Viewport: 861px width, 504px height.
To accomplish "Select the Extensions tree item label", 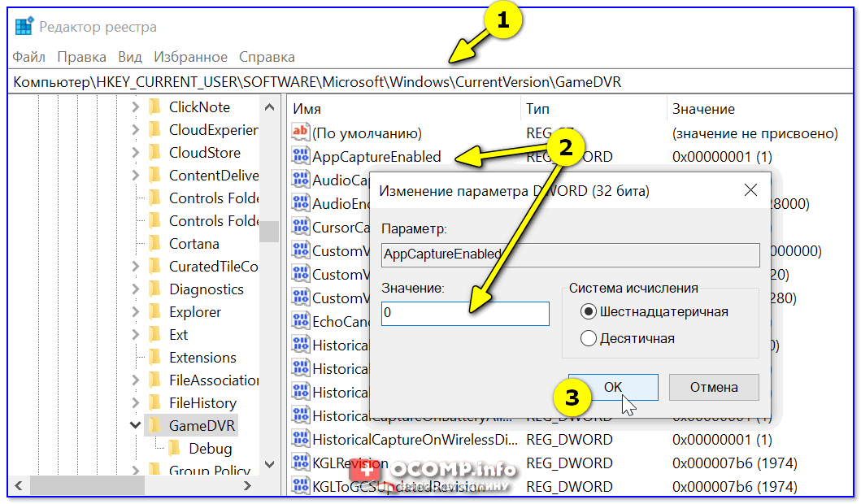I will click(x=202, y=358).
